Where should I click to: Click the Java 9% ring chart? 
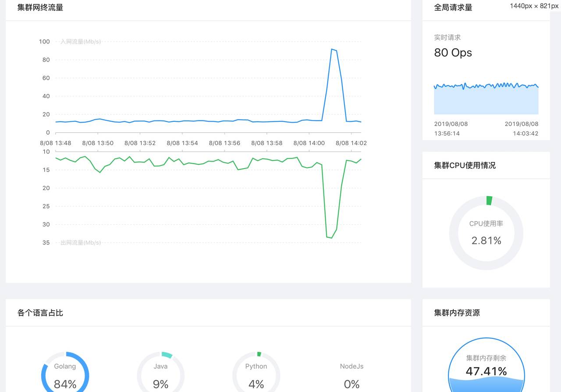pyautogui.click(x=160, y=372)
